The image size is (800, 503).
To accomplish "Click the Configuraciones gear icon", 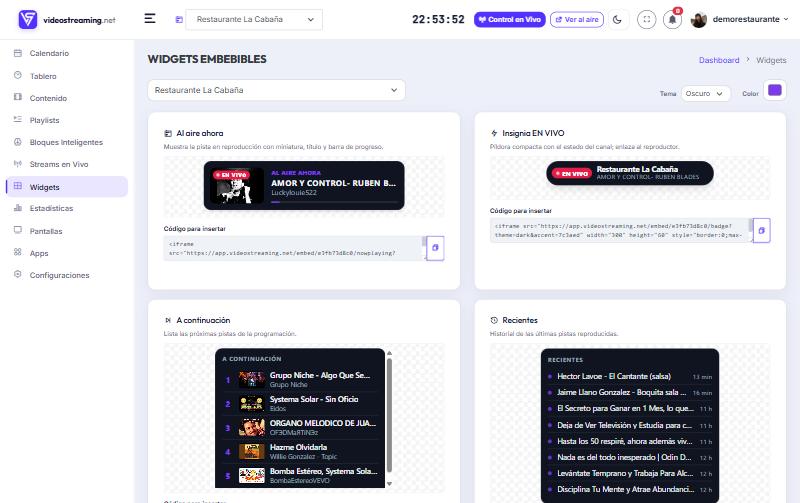I will [x=18, y=274].
